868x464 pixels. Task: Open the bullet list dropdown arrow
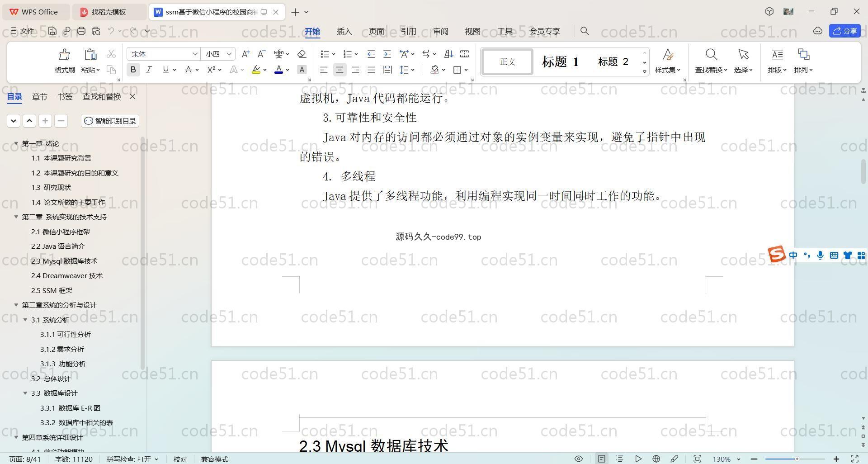(334, 54)
